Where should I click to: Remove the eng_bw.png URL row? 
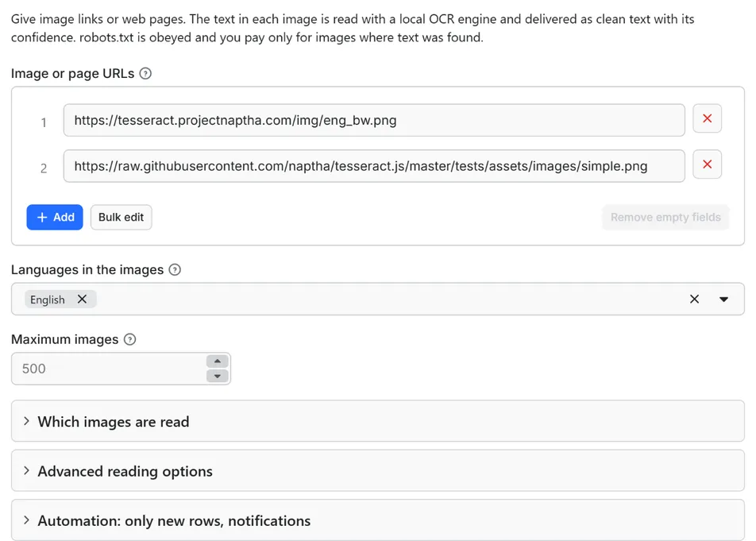[x=707, y=118]
